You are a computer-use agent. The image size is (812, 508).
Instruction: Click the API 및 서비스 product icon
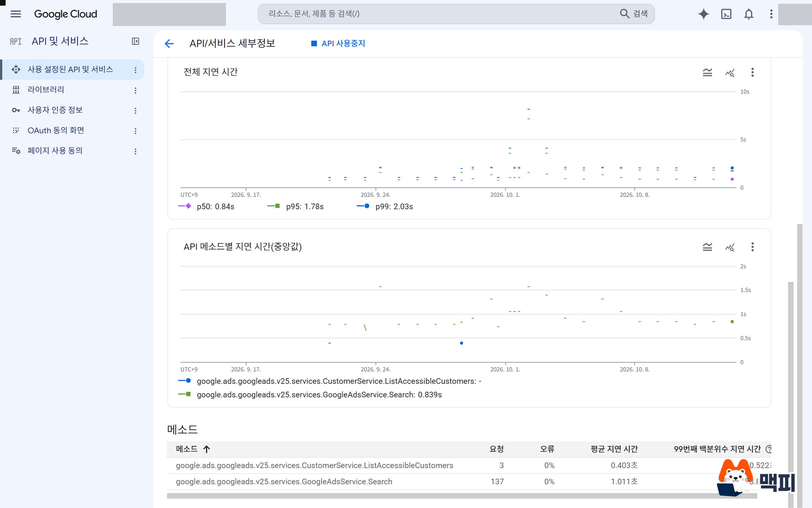click(15, 41)
